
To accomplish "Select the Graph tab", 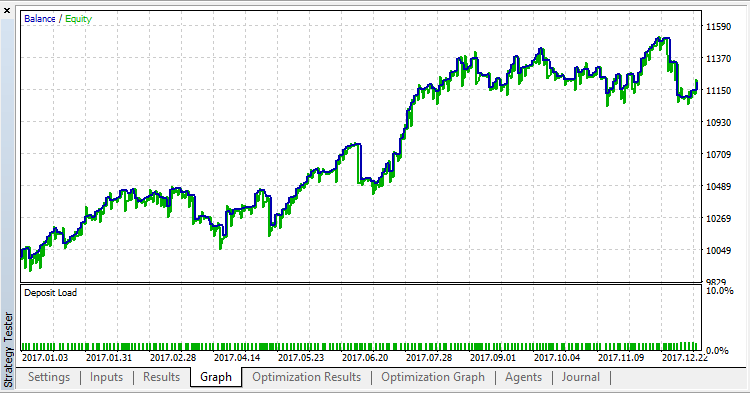I will (216, 377).
